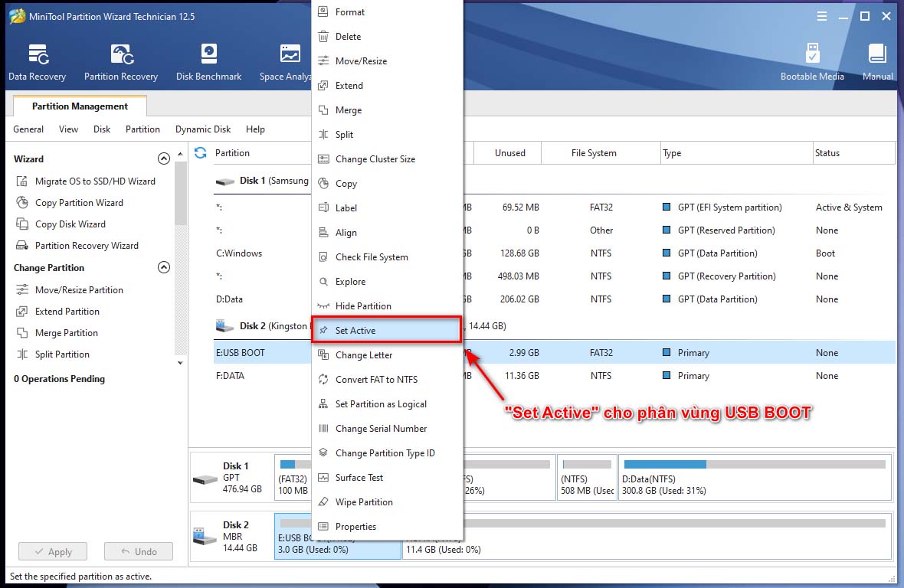Click the Partition Recovery Wizard icon
This screenshot has width=904, height=588.
pyautogui.click(x=22, y=245)
